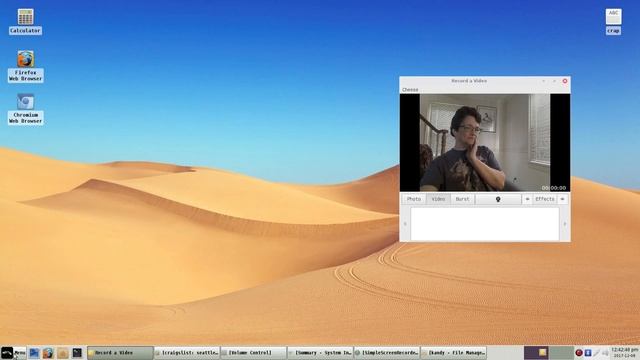The image size is (640, 360).
Task: Select first workspace in pager
Action: [x=536, y=353]
